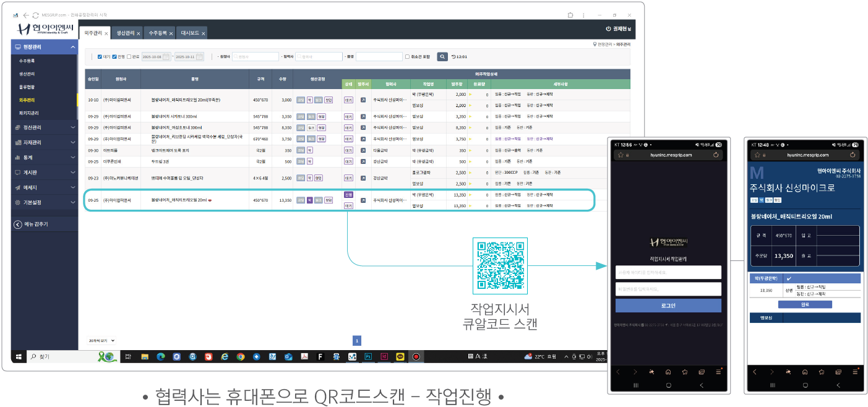
Task: Uncheck the 대기 filter checkbox
Action: click(98, 56)
